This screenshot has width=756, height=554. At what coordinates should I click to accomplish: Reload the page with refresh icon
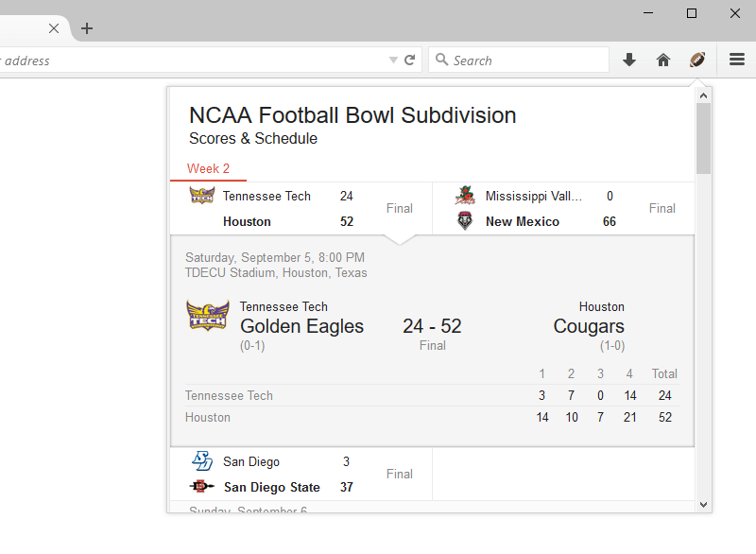tap(410, 60)
